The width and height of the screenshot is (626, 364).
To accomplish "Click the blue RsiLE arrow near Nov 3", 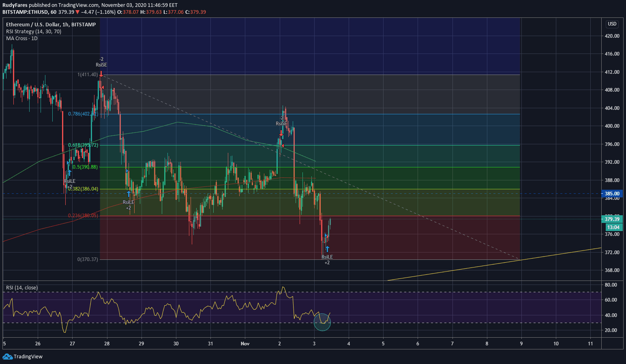I will (x=327, y=249).
